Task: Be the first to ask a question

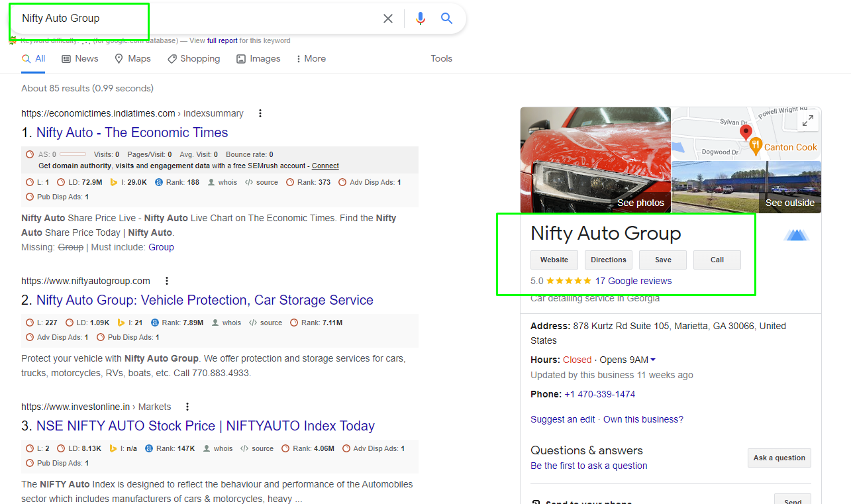Action: 589,466
